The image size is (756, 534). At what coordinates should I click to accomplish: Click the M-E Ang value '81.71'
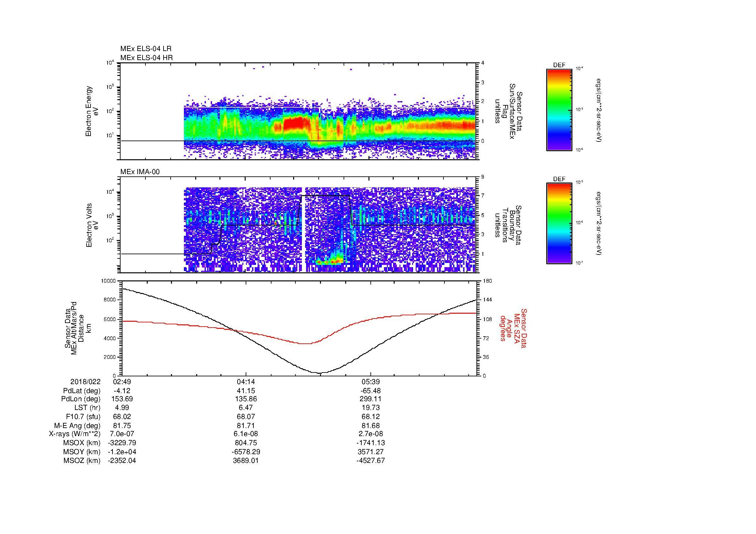click(x=246, y=425)
